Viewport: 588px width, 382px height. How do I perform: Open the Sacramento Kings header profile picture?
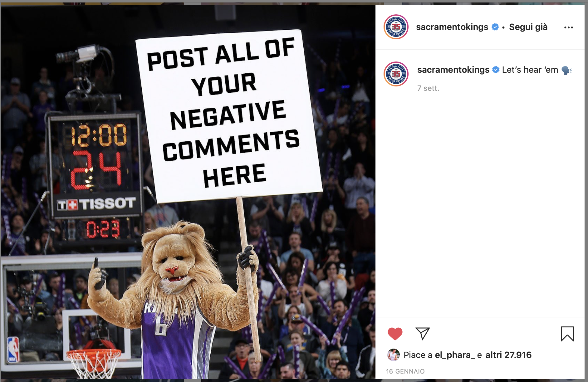(396, 27)
